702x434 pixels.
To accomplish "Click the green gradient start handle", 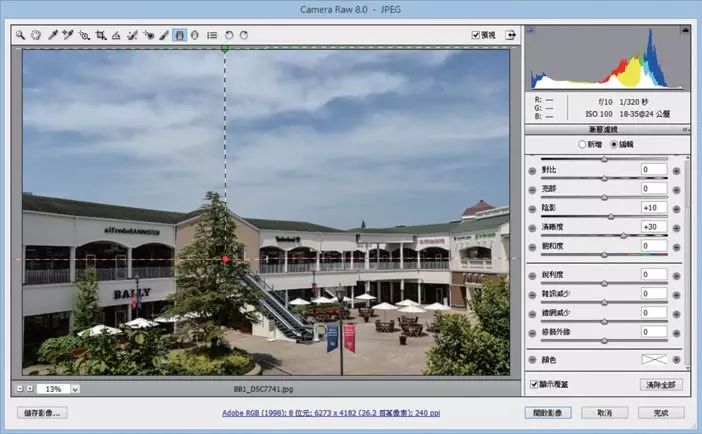I will pos(225,47).
